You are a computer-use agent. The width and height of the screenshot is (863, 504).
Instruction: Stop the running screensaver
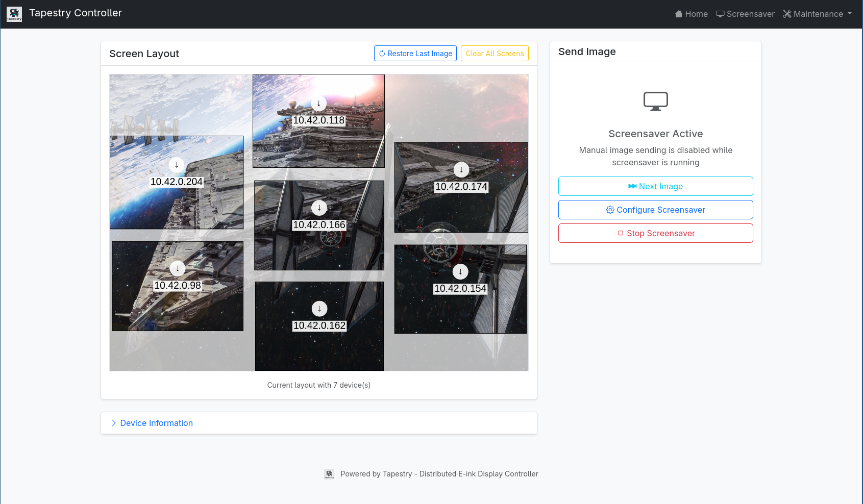pyautogui.click(x=655, y=233)
